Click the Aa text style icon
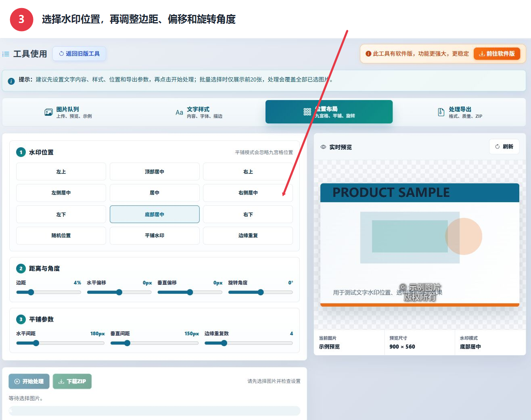The width and height of the screenshot is (531, 420). tap(179, 113)
